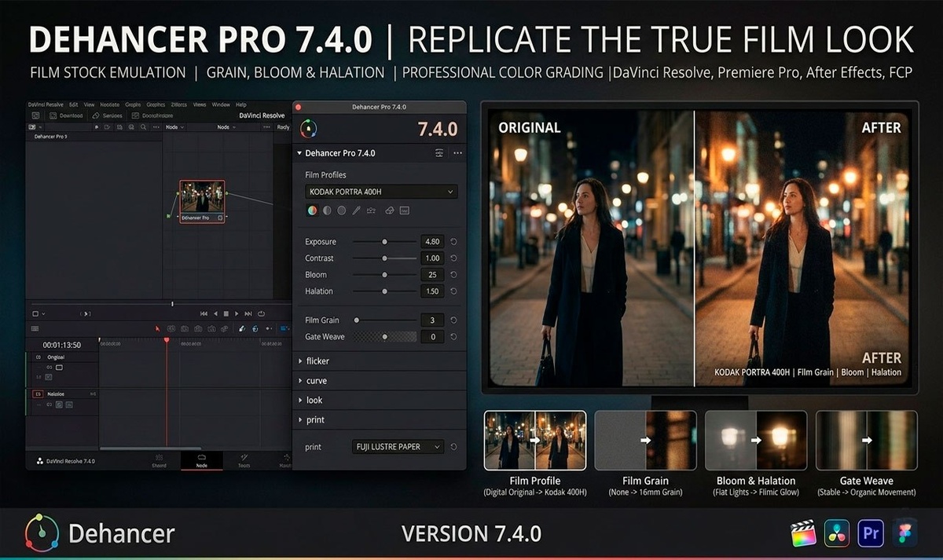
Task: Stop playback
Action: click(x=226, y=314)
